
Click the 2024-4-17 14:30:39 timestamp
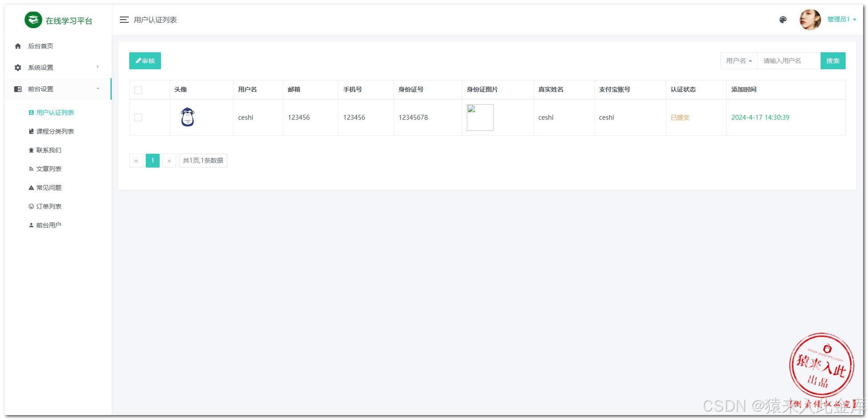pyautogui.click(x=760, y=118)
